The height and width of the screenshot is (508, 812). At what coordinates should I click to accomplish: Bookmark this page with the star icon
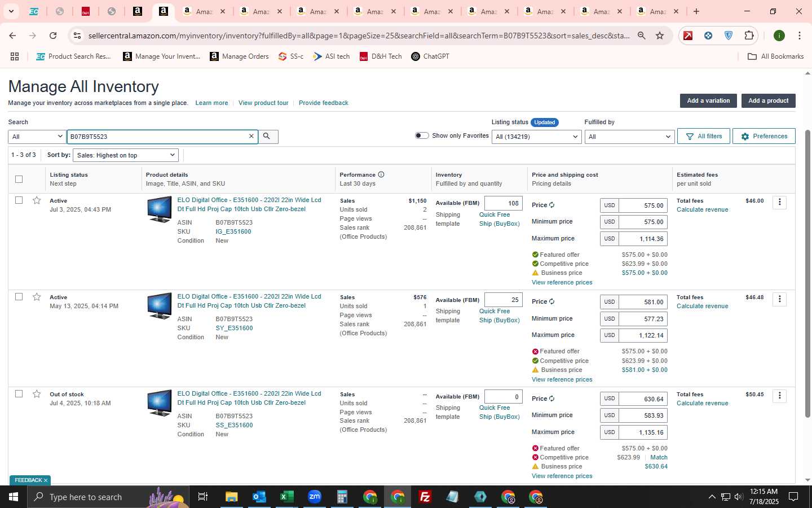coord(660,36)
